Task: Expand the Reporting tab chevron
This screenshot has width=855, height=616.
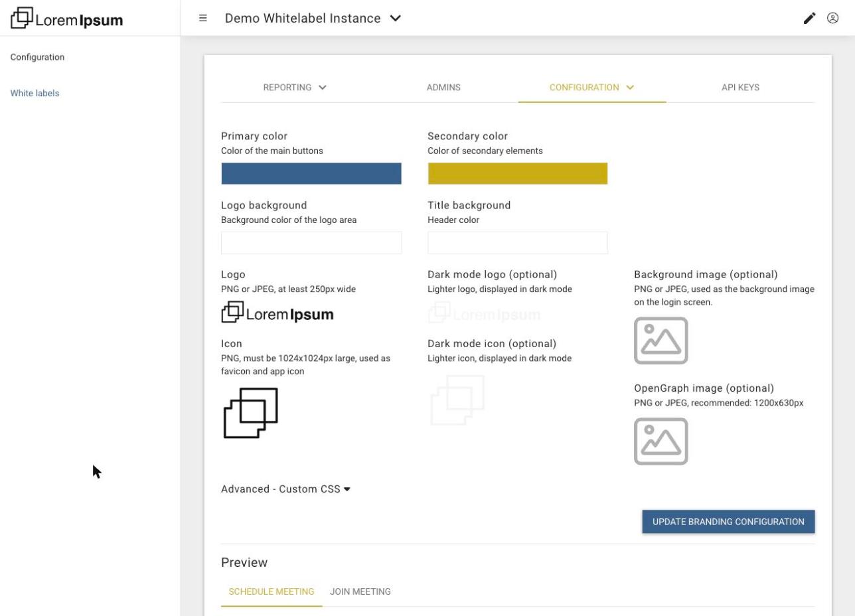Action: coord(323,88)
